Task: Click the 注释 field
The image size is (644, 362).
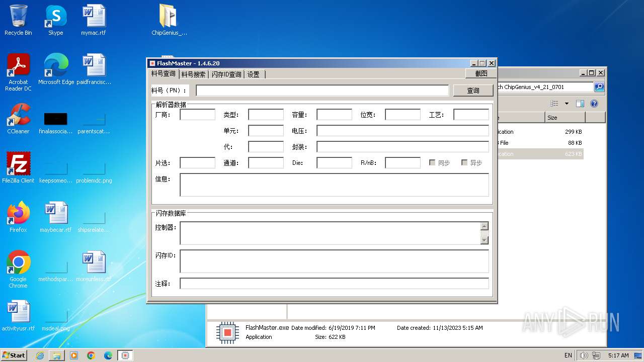Action: point(334,284)
